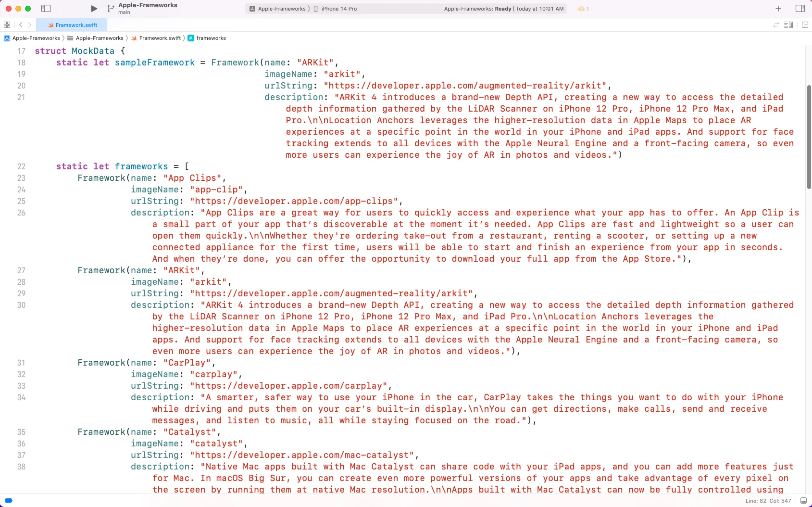The width and height of the screenshot is (812, 507).
Task: Click the Apple-Frameworks project breadcrumb
Action: click(32, 38)
